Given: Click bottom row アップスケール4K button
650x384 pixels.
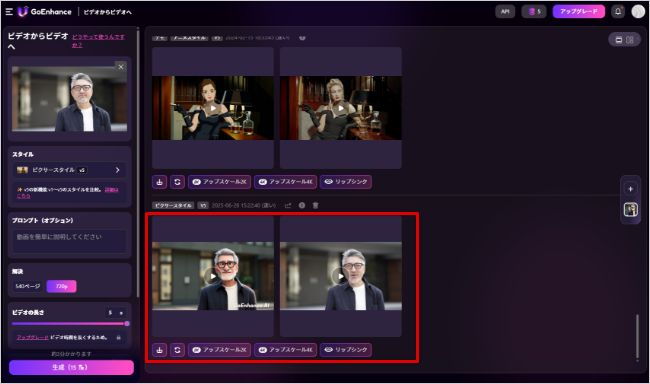Looking at the screenshot, I should 286,350.
